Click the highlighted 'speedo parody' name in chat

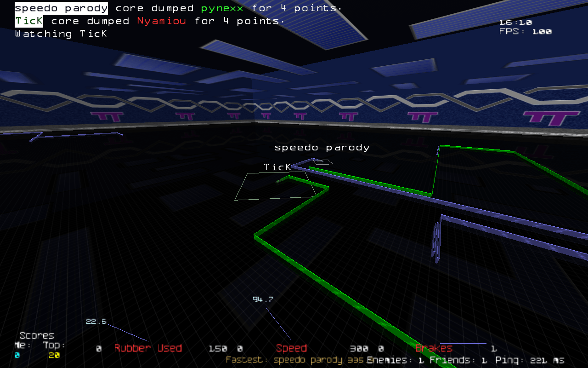coord(62,8)
